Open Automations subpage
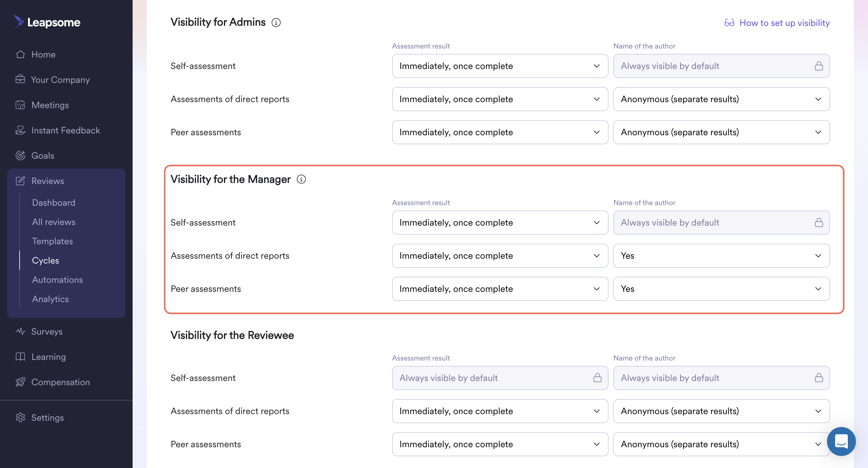Image resolution: width=868 pixels, height=468 pixels. click(x=57, y=280)
